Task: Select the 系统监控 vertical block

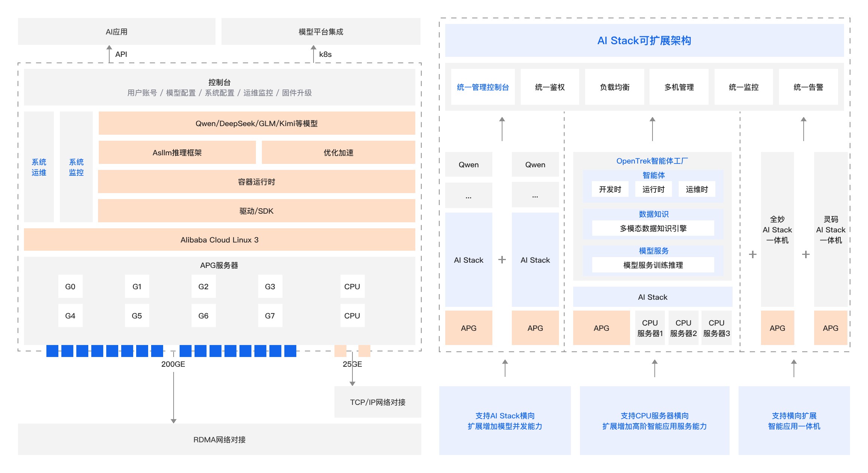Action: click(76, 167)
